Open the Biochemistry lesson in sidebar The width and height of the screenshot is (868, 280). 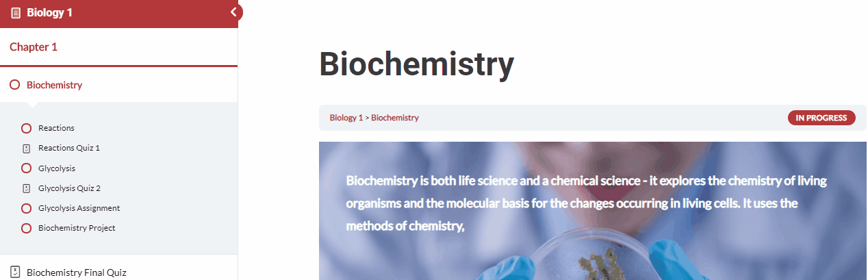[x=54, y=85]
